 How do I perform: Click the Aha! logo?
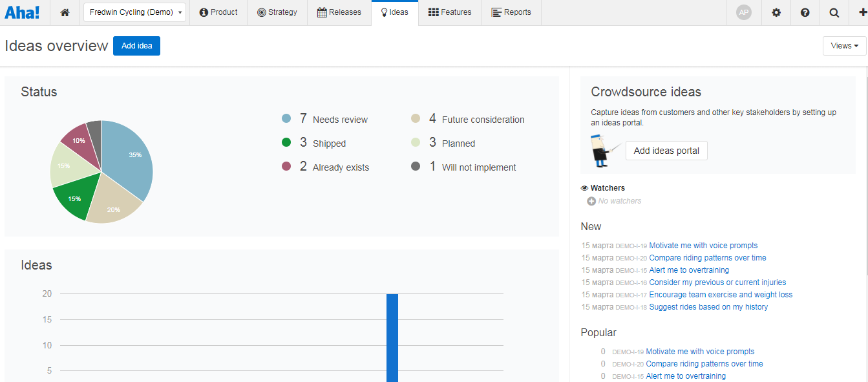(22, 12)
